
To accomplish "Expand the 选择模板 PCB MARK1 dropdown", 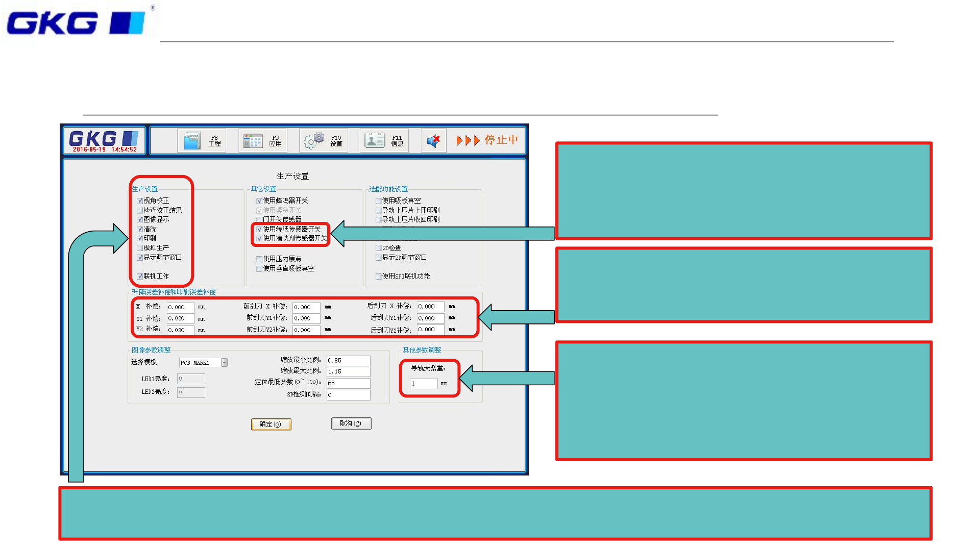I will pyautogui.click(x=225, y=363).
